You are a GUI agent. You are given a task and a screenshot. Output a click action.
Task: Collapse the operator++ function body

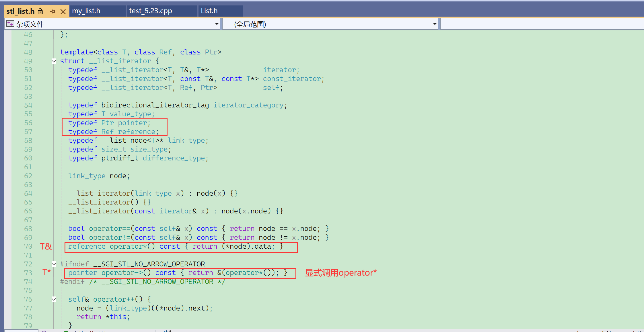coord(54,299)
